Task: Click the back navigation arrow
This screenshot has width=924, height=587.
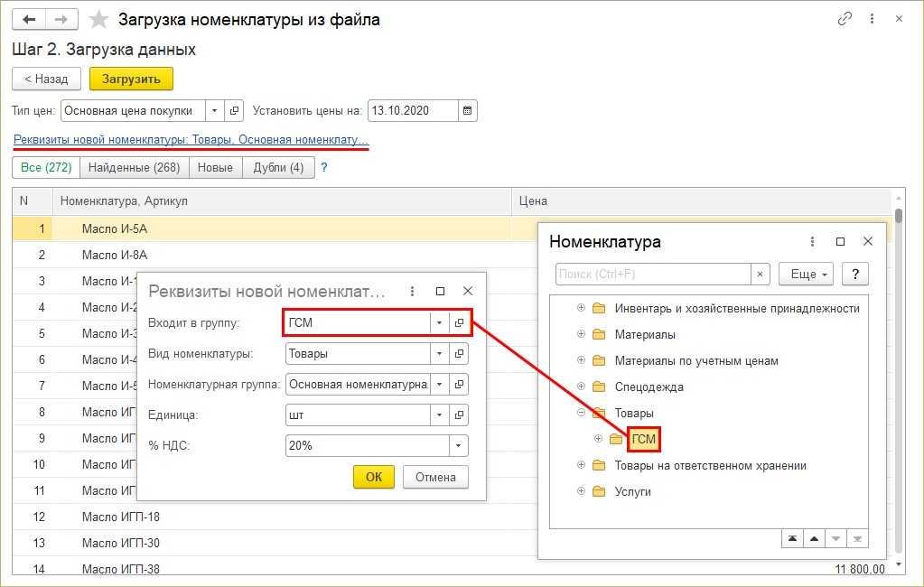Action: [x=30, y=19]
